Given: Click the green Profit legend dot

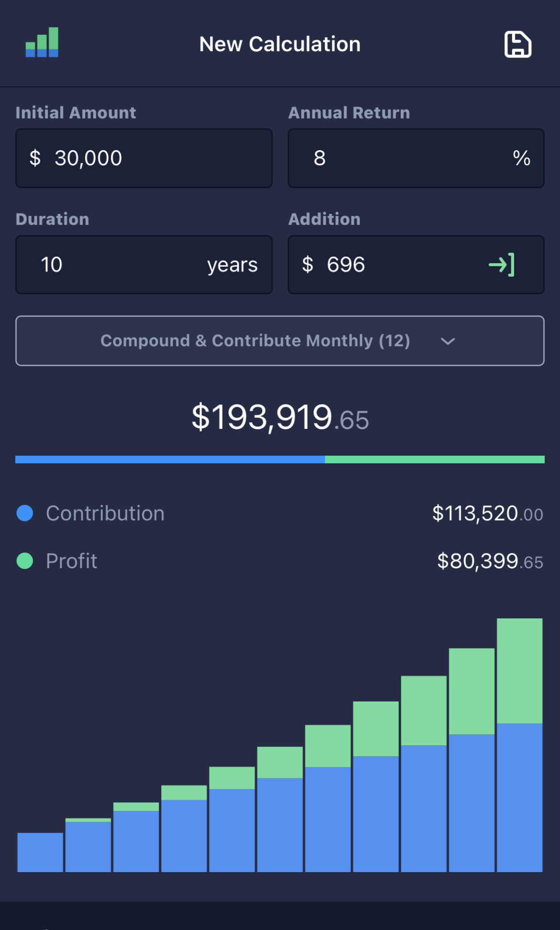Looking at the screenshot, I should coord(25,561).
